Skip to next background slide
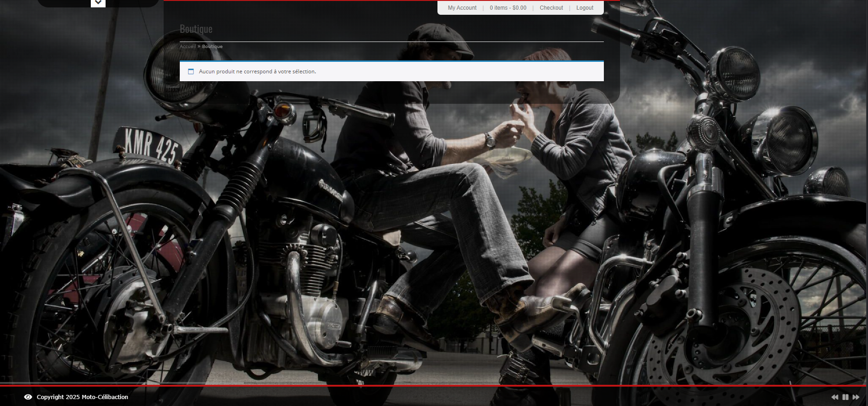The height and width of the screenshot is (406, 868). coord(856,397)
